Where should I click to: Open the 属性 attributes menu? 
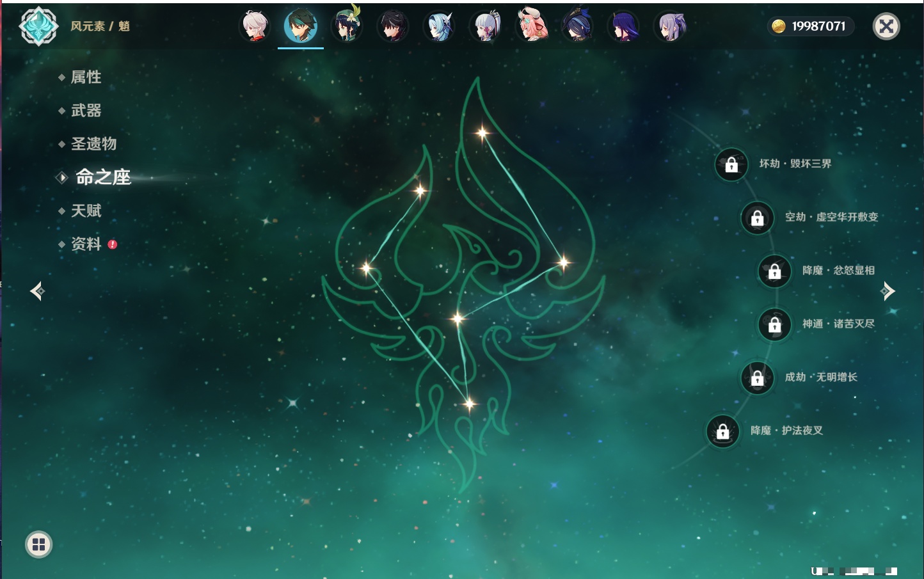86,77
